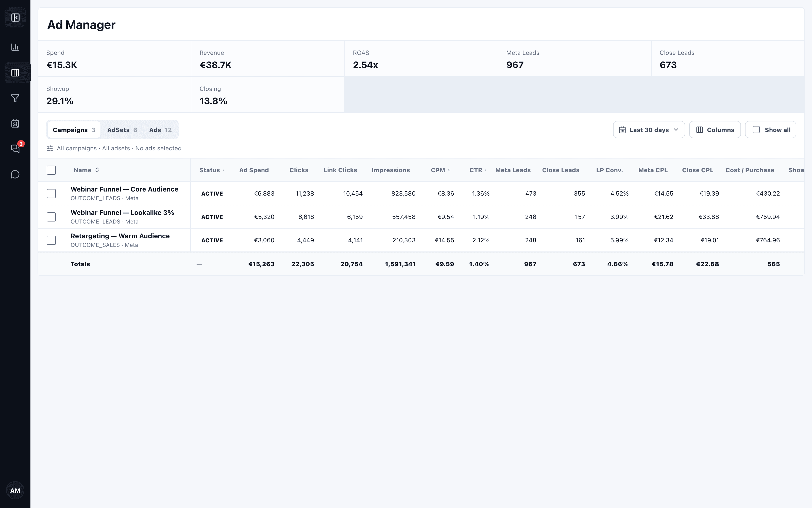The image size is (812, 508).
Task: Click the Cost / Purchase column header
Action: pos(750,170)
